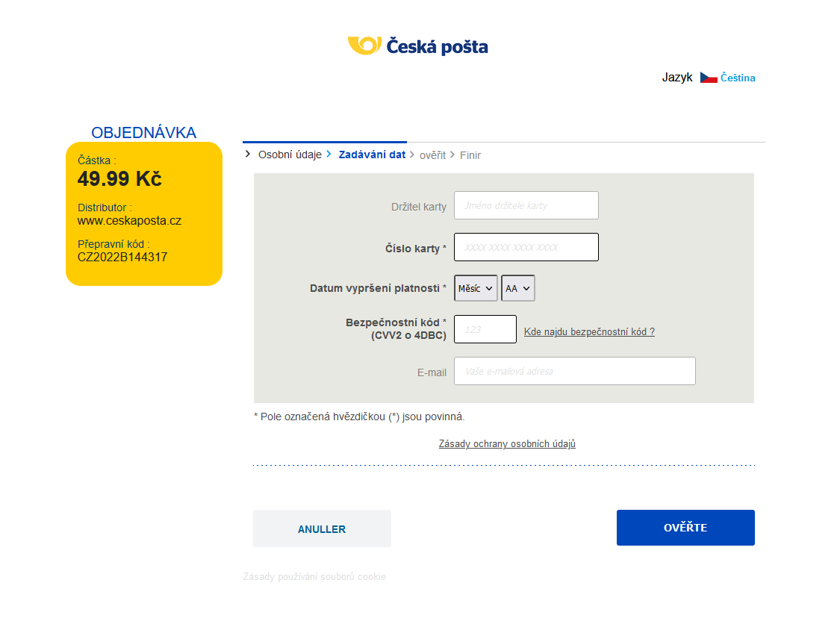Click the Czech flag icon
The width and height of the screenshot is (840, 624).
click(709, 78)
